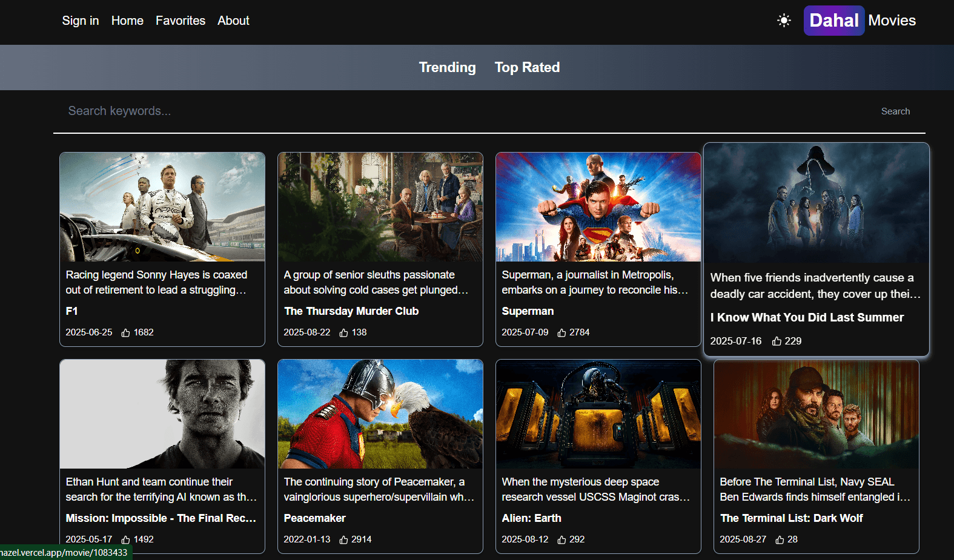Screen dimensions: 954x560
Task: Open the Sign in page
Action: coord(80,21)
